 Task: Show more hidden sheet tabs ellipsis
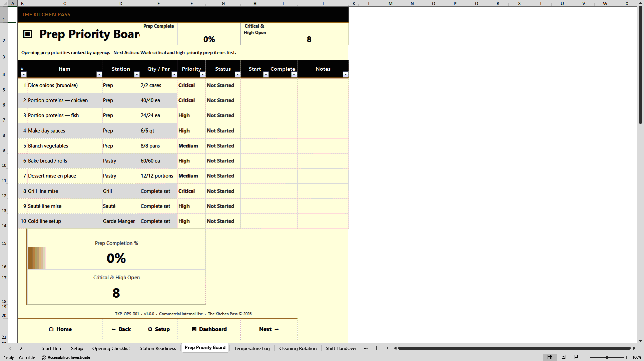point(366,348)
